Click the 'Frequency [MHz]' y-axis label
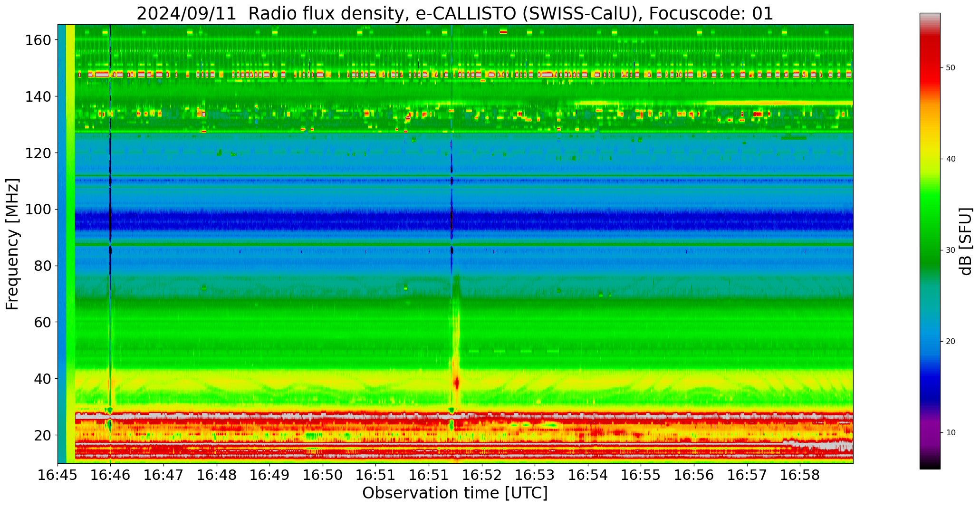 pos(12,244)
